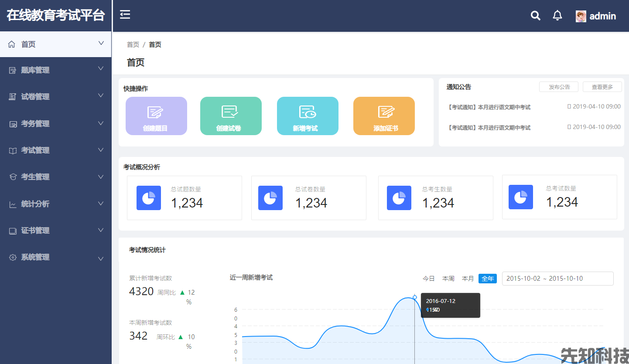Click the 总试卷数量 pie icon
629x364 pixels.
click(270, 198)
